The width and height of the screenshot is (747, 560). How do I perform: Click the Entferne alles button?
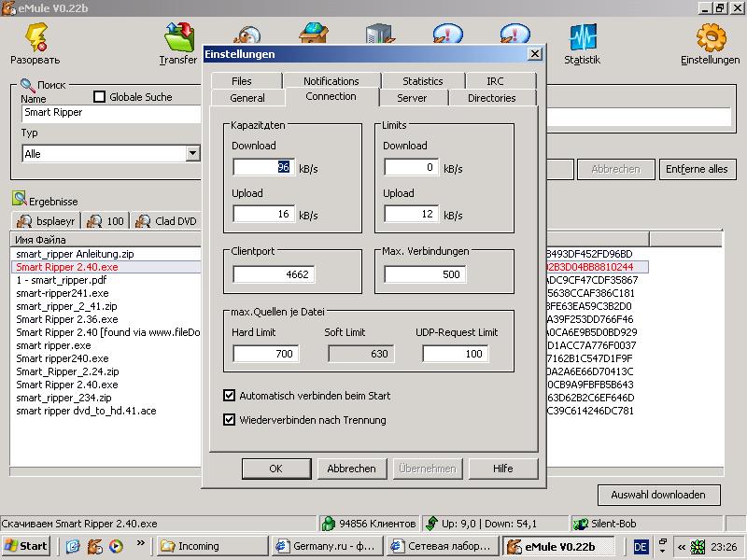click(698, 169)
